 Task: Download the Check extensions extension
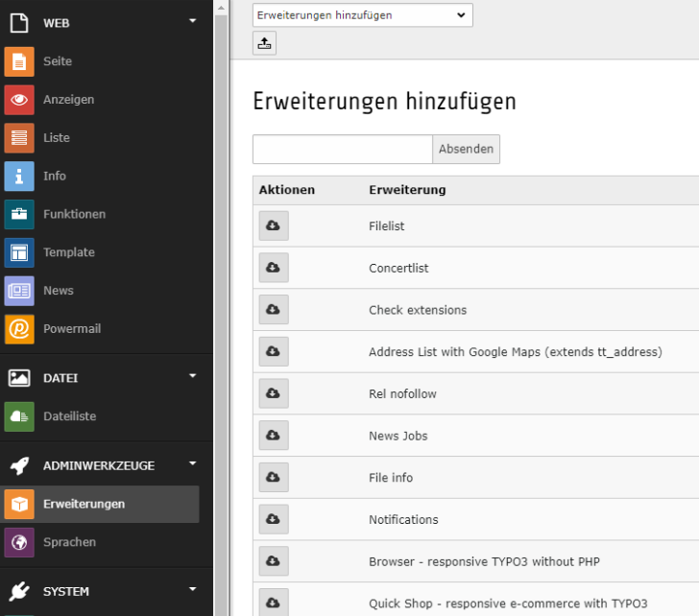pos(274,310)
